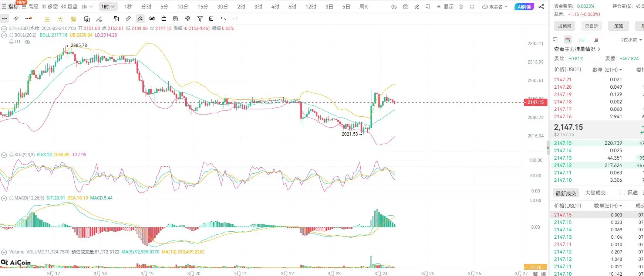This screenshot has width=644, height=276.
Task: Click the AI解读 button
Action: (x=524, y=7)
